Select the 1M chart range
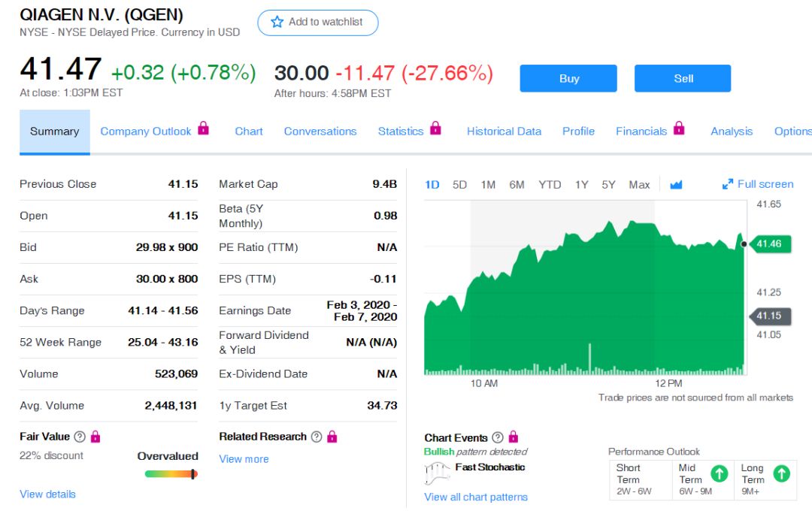 pos(488,185)
